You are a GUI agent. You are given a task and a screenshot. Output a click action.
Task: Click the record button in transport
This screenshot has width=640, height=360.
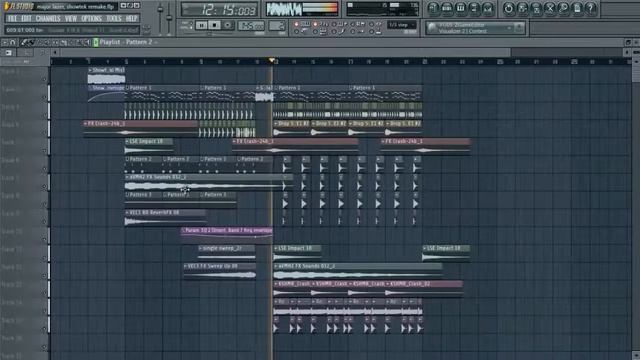click(x=228, y=25)
